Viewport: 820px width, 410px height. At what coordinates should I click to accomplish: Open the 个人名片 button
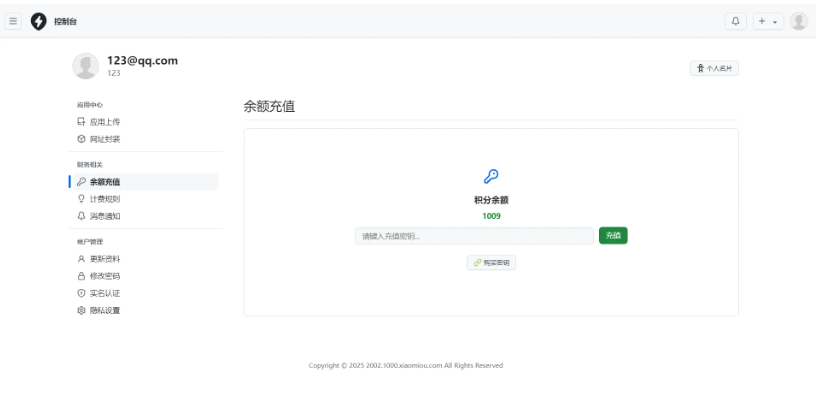pyautogui.click(x=714, y=68)
